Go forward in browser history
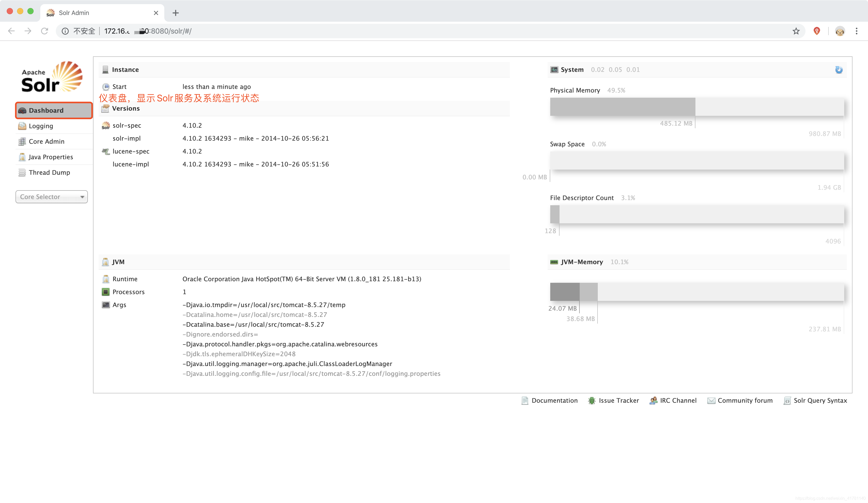The width and height of the screenshot is (868, 503). 28,31
